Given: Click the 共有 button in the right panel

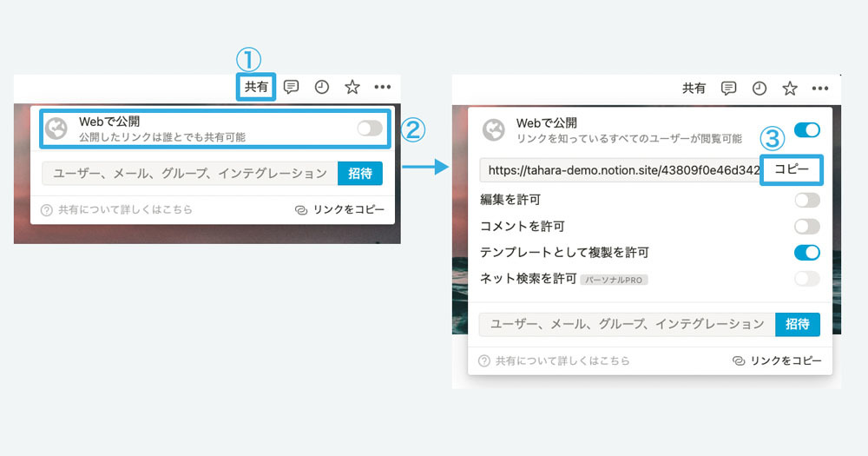Looking at the screenshot, I should click(694, 88).
